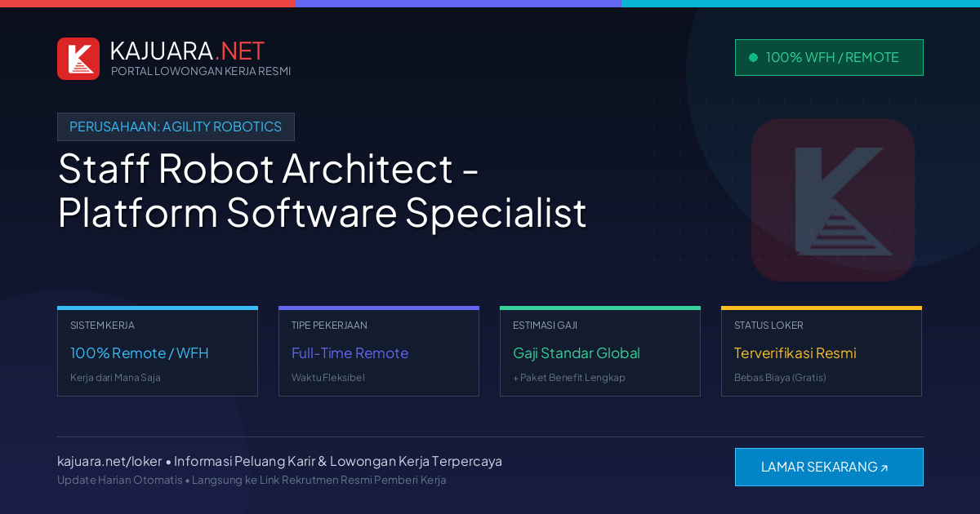Image resolution: width=980 pixels, height=514 pixels.
Task: Open the kajuara.net/loker footer link
Action: [x=109, y=461]
